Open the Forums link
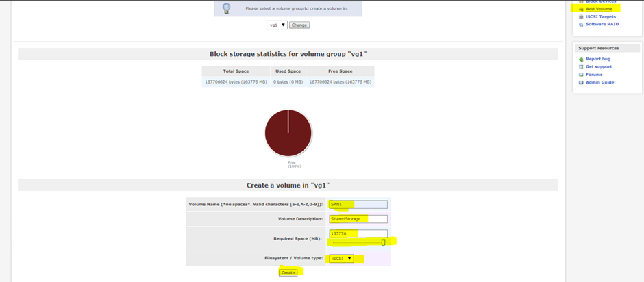This screenshot has width=644, height=282. click(x=594, y=75)
